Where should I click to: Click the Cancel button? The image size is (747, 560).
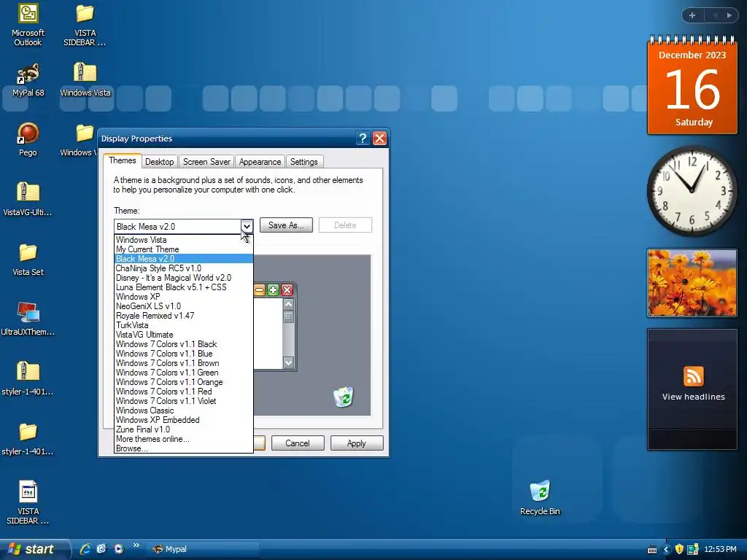point(298,443)
